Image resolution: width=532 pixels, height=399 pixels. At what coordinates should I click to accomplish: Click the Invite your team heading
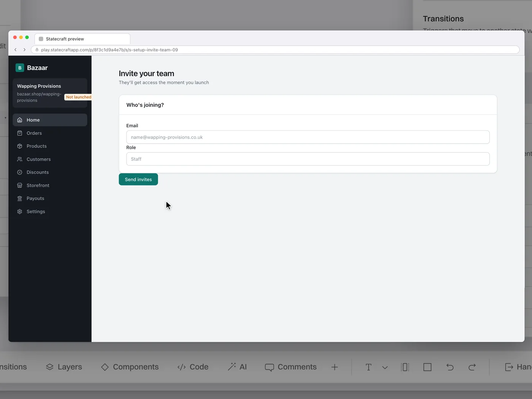pyautogui.click(x=146, y=74)
